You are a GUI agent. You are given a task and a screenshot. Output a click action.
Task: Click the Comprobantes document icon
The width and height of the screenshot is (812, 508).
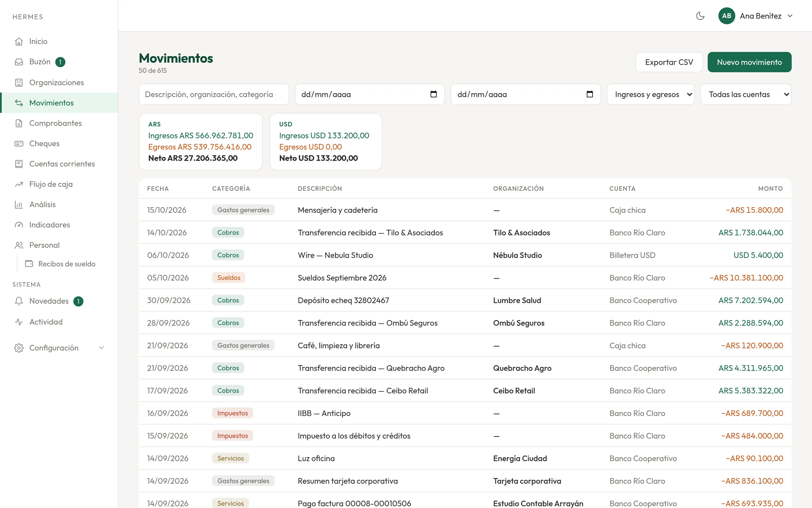click(19, 123)
